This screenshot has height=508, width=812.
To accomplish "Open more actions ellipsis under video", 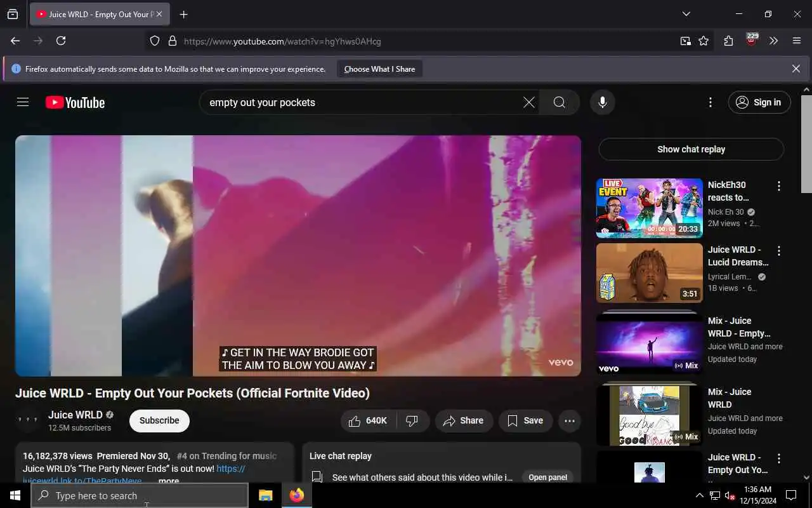I will [570, 420].
